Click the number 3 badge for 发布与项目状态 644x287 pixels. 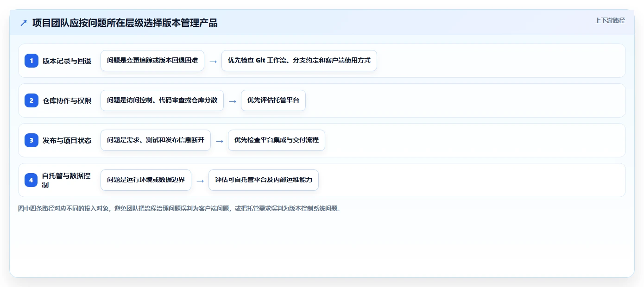(x=32, y=140)
